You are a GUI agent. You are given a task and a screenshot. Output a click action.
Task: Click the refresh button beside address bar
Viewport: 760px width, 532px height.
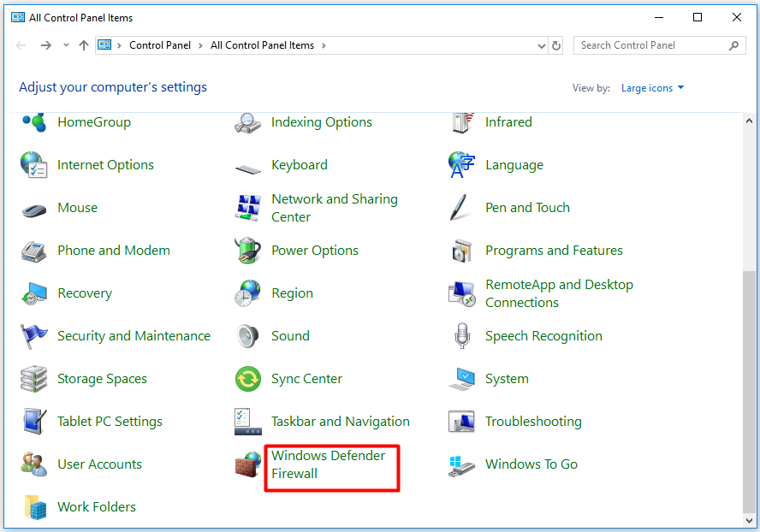[x=556, y=46]
